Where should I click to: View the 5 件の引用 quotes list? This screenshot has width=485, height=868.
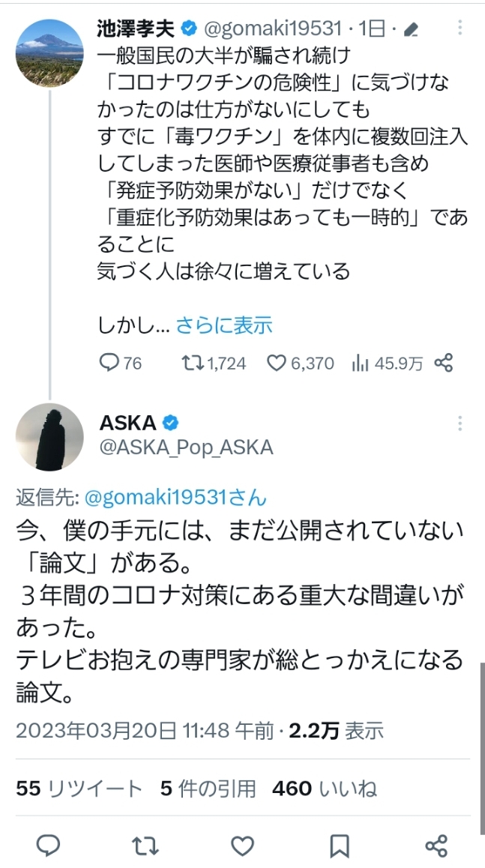(x=208, y=789)
